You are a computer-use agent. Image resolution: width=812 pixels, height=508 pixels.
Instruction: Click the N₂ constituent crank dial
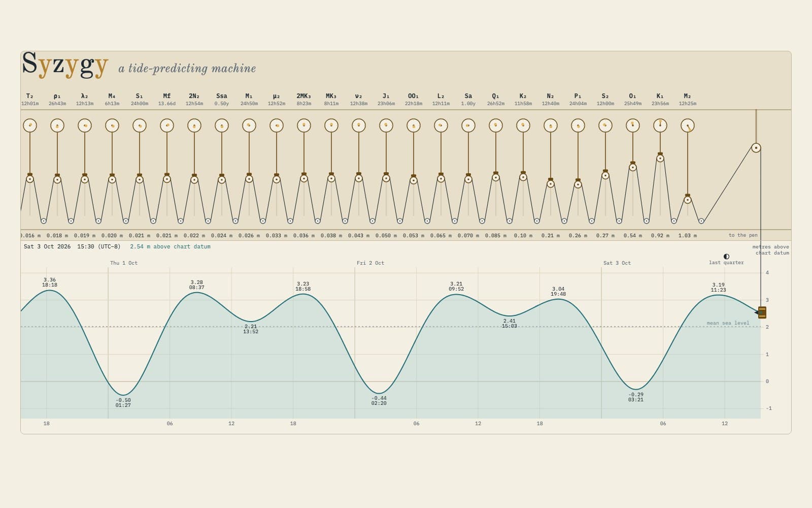551,125
